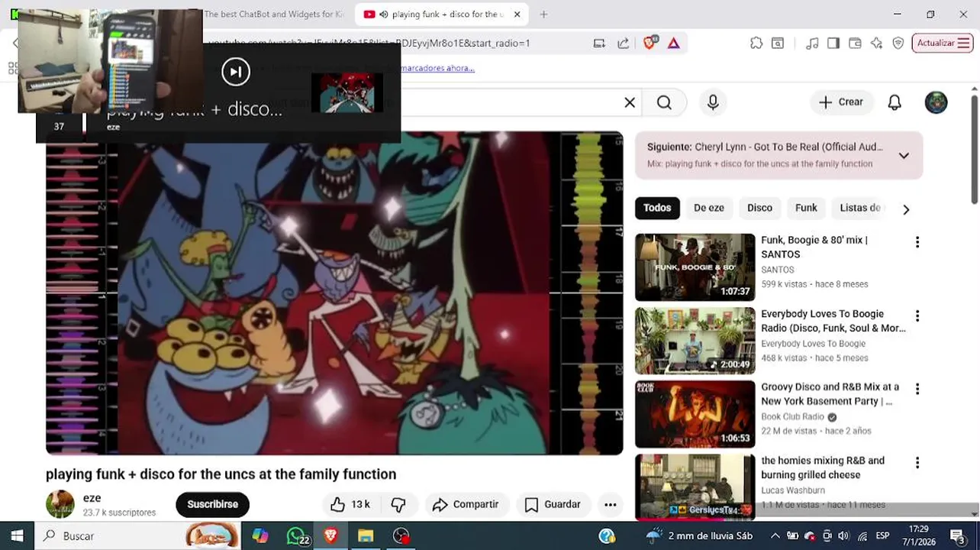Switch to The best ChatBot and Widgets tab

pos(273,14)
